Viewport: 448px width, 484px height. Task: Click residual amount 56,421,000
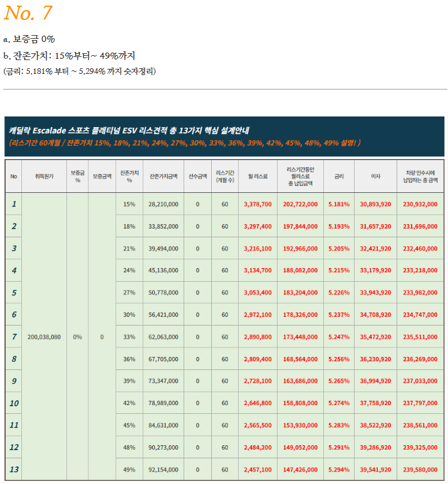click(x=164, y=315)
